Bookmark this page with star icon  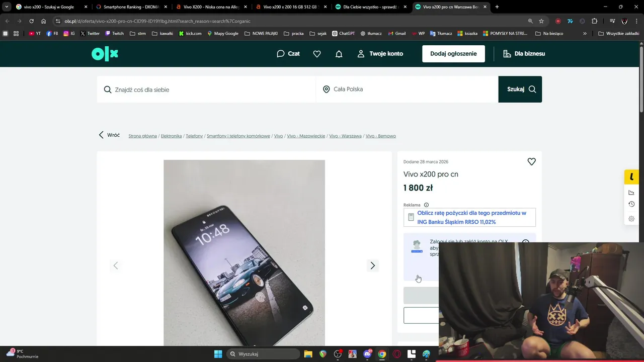pyautogui.click(x=541, y=21)
